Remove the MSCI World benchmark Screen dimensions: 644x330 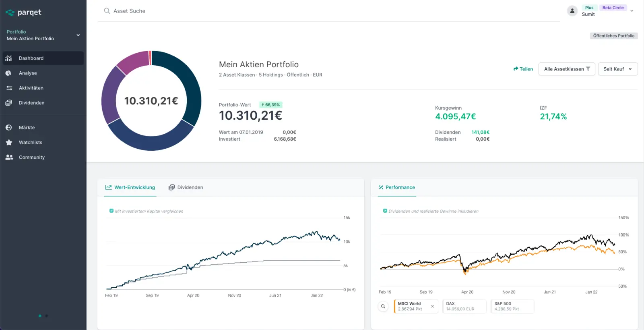coord(432,306)
